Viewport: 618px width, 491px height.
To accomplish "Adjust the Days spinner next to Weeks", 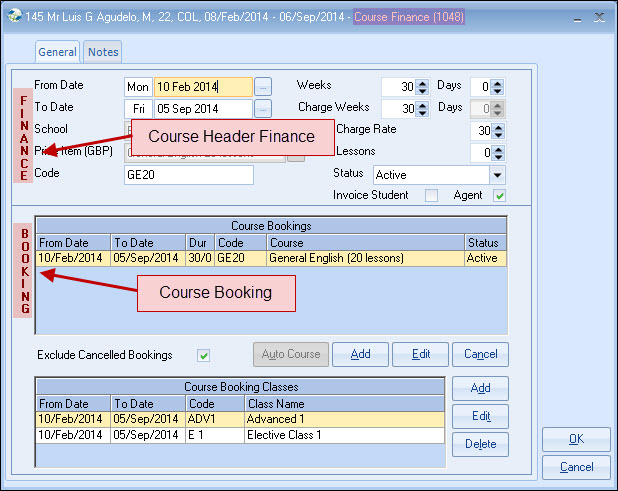I will pos(497,87).
